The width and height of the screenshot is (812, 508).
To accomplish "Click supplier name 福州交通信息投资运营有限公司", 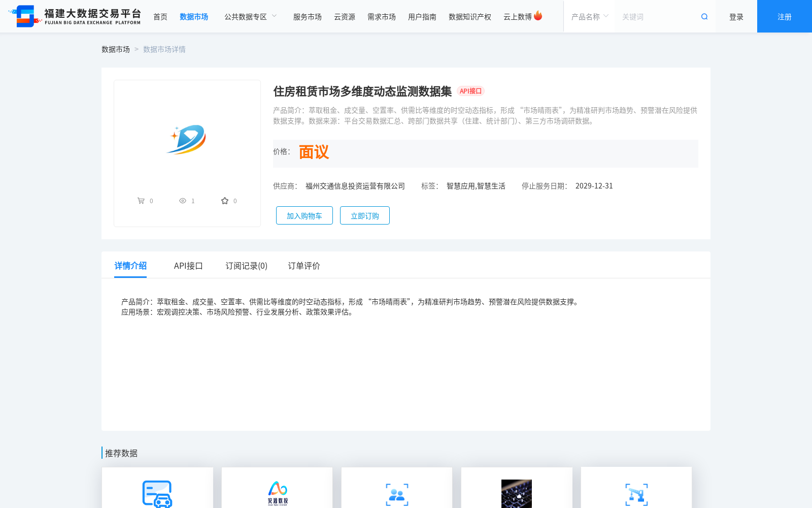I will (x=355, y=186).
